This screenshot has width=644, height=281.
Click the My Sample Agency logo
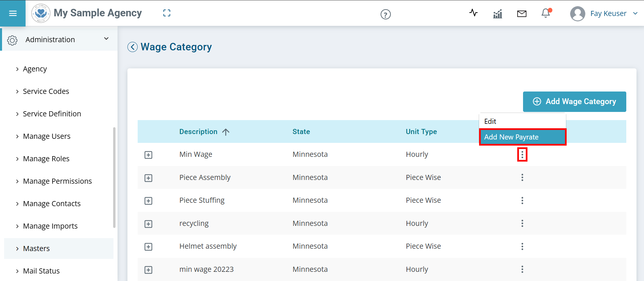(41, 13)
